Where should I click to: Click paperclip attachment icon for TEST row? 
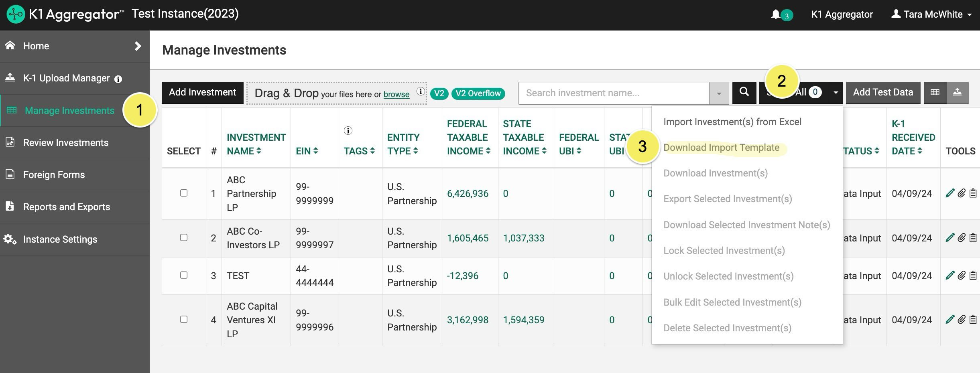[x=961, y=276]
